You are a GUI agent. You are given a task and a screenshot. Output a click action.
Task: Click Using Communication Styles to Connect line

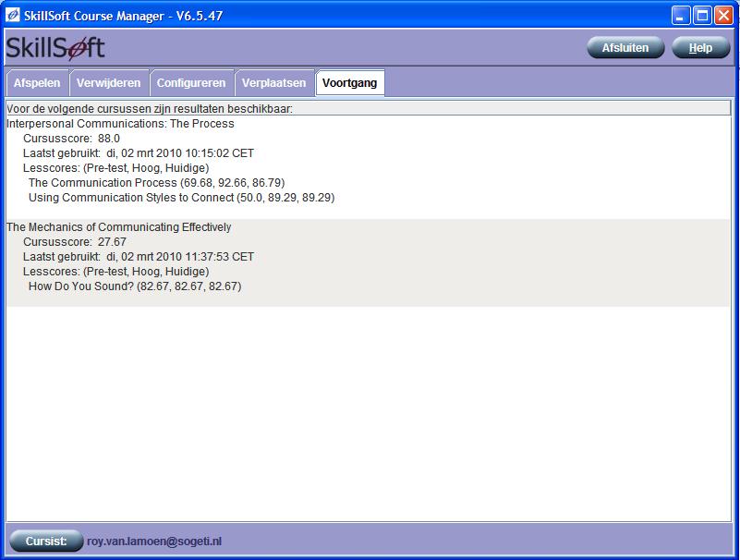click(x=181, y=198)
